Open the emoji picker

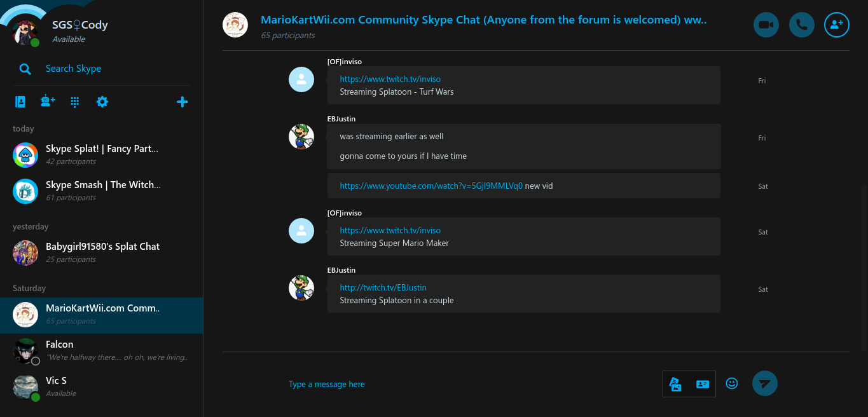tap(731, 383)
